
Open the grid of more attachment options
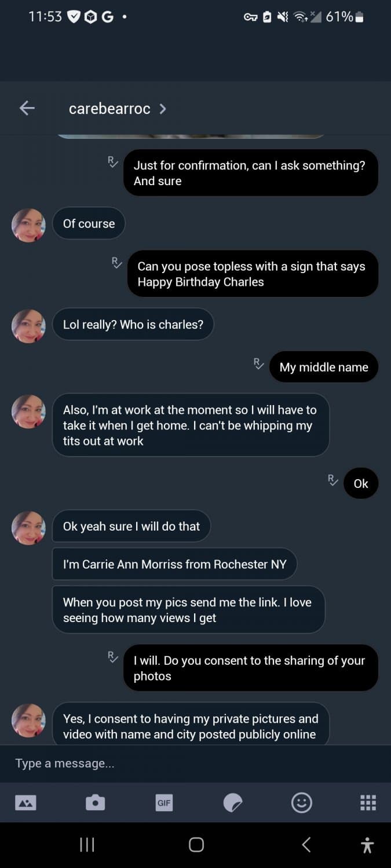368,803
